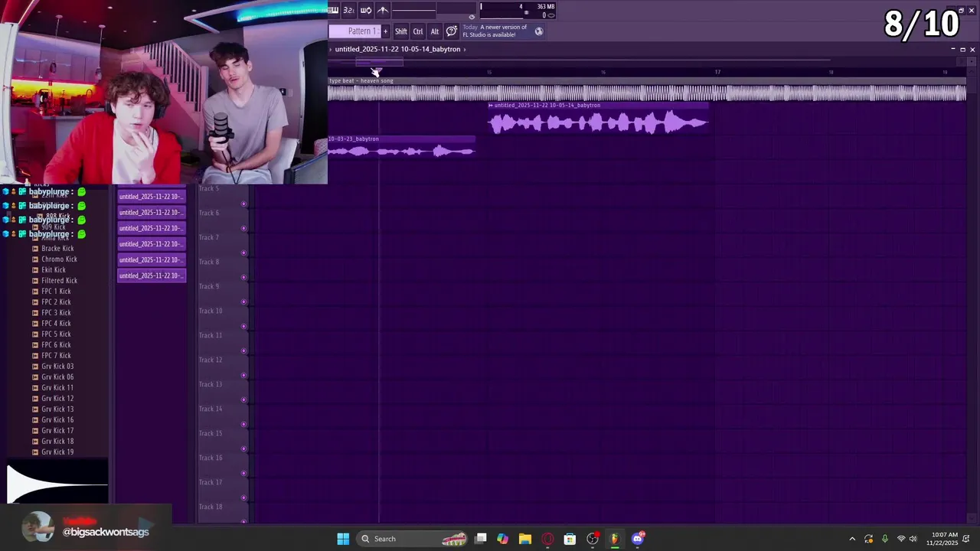Screen dimensions: 980x551
Task: Open the piano roll keyboard icon
Action: click(x=334, y=10)
